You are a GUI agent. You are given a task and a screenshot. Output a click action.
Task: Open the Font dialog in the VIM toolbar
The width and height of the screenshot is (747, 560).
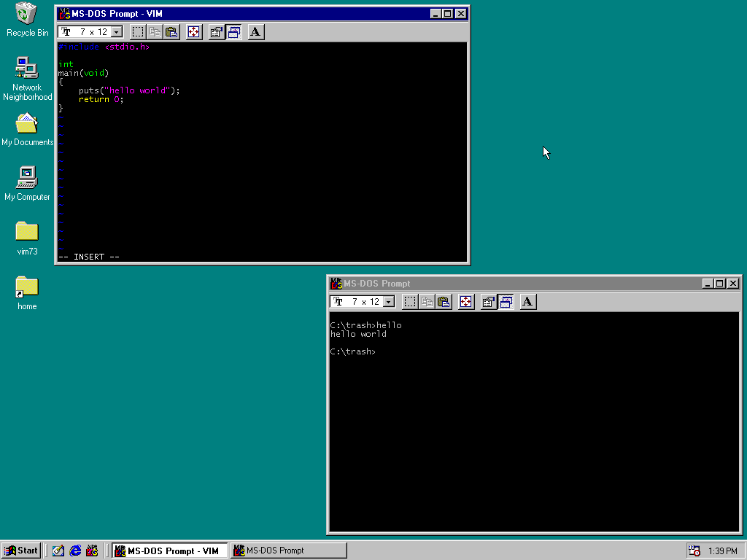pyautogui.click(x=255, y=31)
